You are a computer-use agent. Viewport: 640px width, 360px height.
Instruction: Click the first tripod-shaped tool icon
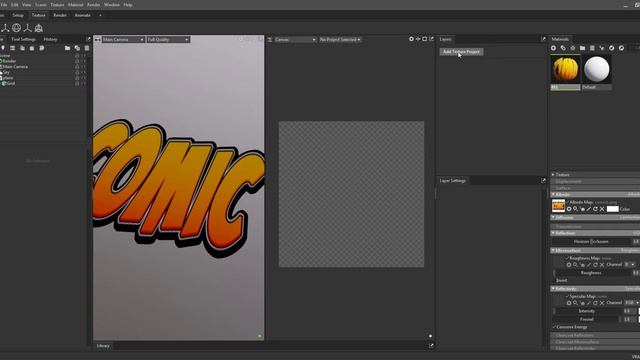5,28
